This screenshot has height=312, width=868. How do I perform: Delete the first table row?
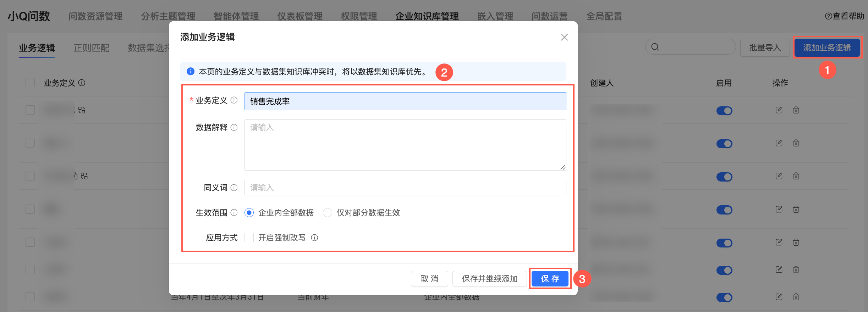tap(796, 110)
